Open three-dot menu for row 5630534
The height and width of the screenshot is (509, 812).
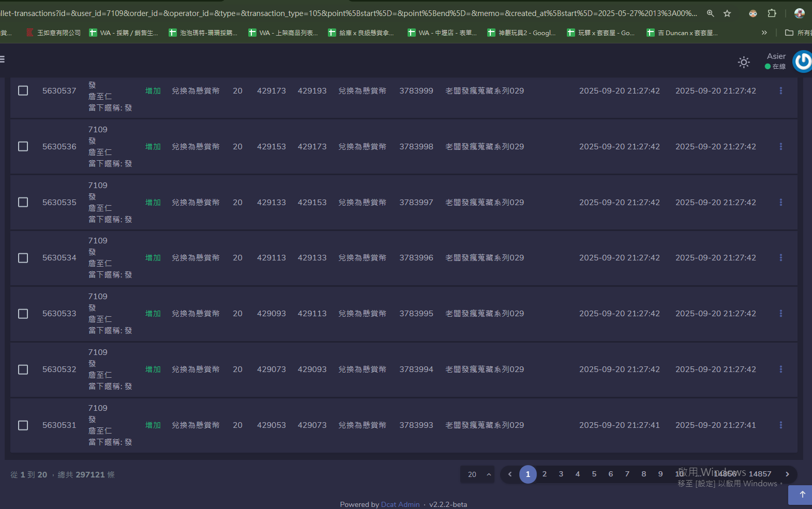(780, 258)
